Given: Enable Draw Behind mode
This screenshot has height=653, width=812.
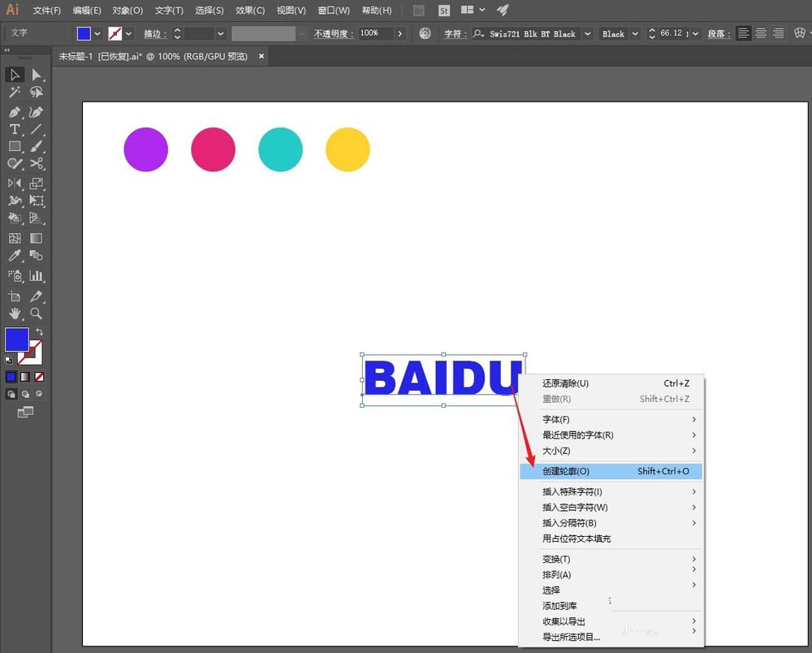Looking at the screenshot, I should pos(25,394).
